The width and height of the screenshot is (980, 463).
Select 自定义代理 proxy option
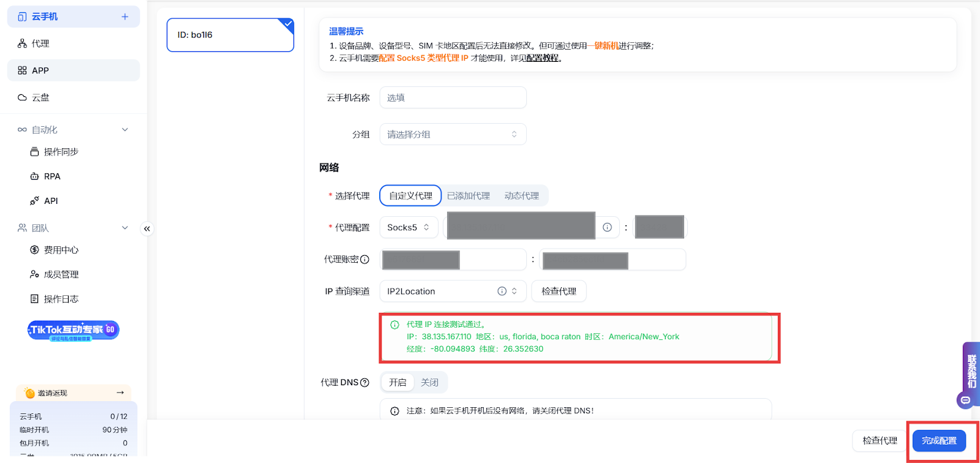[x=410, y=196]
